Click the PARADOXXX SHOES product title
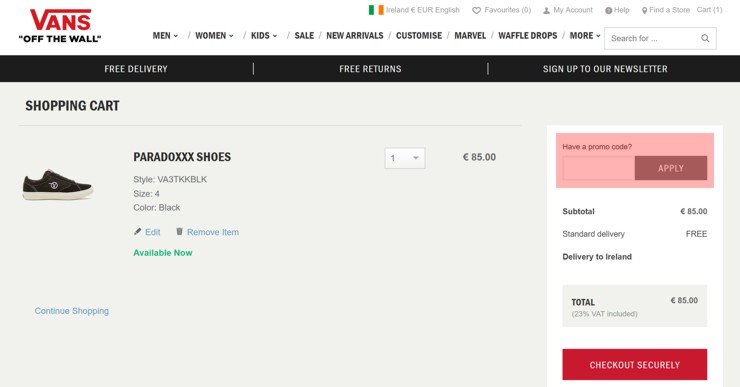 pyautogui.click(x=182, y=157)
